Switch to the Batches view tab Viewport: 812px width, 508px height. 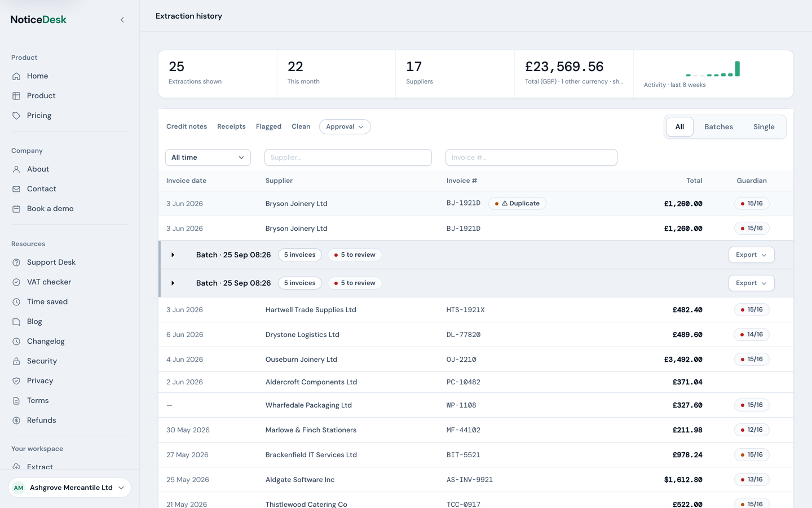click(718, 127)
